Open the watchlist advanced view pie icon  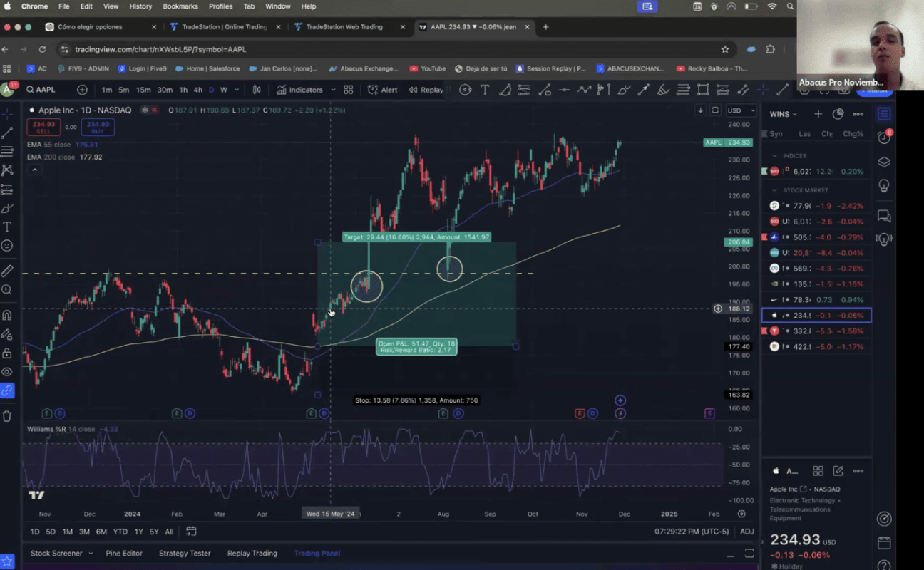pyautogui.click(x=838, y=114)
